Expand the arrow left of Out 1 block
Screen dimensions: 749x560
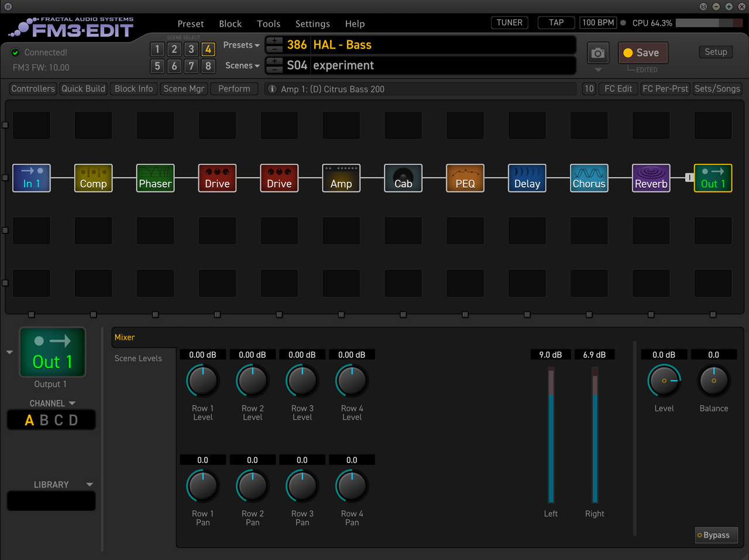[x=9, y=352]
